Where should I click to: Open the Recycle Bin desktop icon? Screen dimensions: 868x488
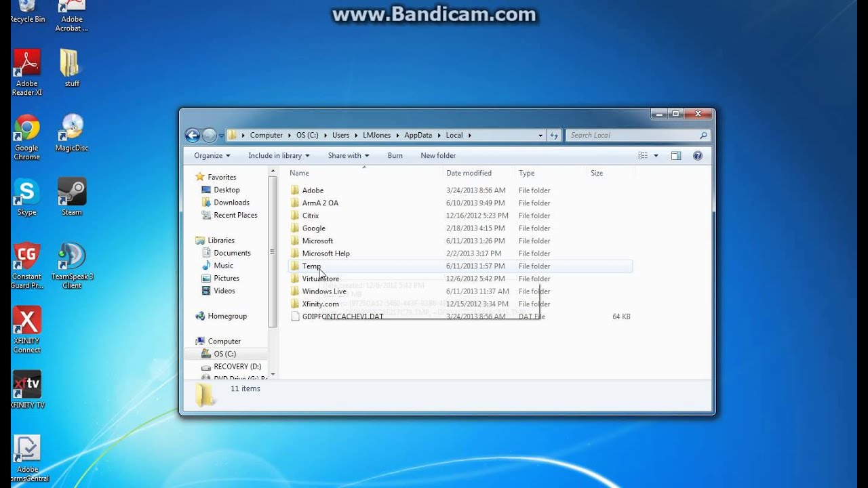(27, 12)
